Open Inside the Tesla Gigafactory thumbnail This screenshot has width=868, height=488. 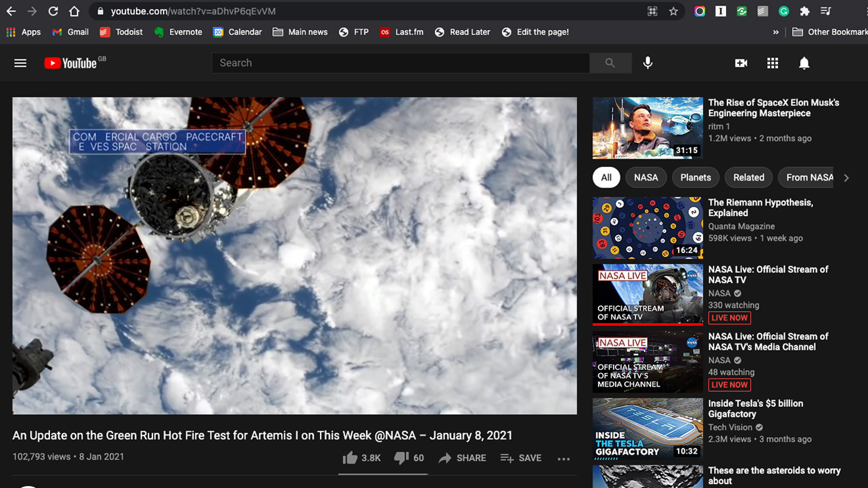[648, 429]
